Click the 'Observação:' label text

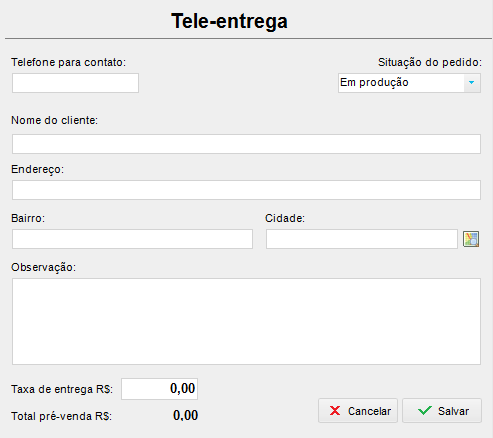coord(44,267)
